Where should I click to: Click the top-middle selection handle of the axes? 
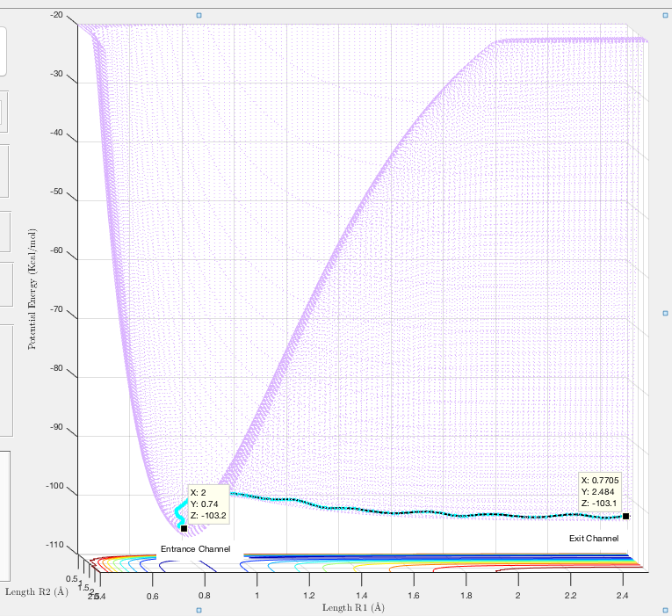pyautogui.click(x=199, y=16)
